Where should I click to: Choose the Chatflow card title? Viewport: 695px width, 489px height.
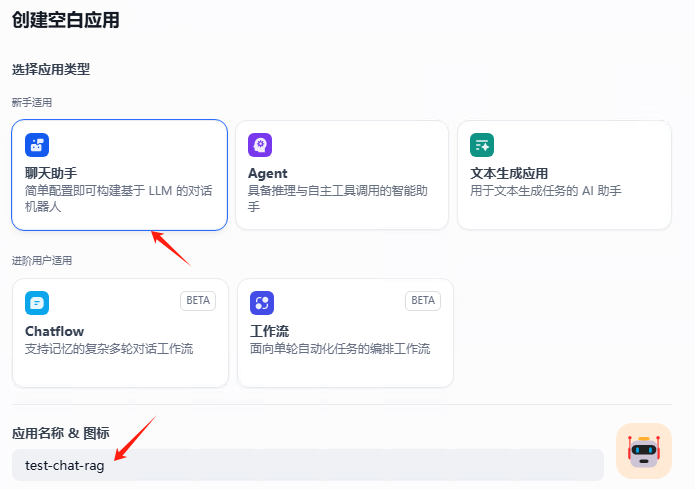tap(54, 331)
